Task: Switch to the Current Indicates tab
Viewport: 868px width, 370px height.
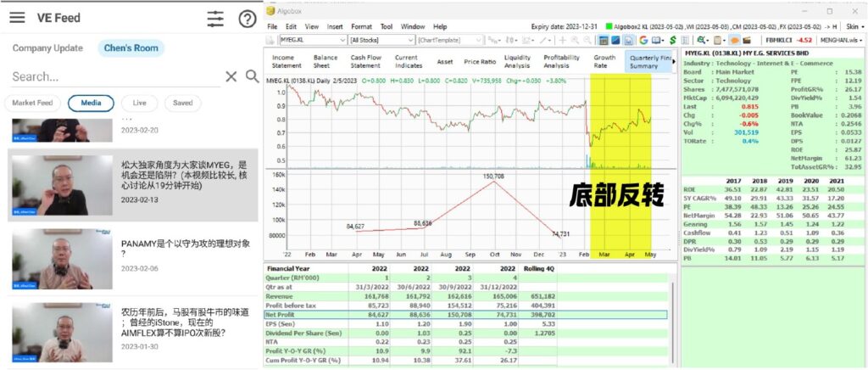Action: pos(409,61)
